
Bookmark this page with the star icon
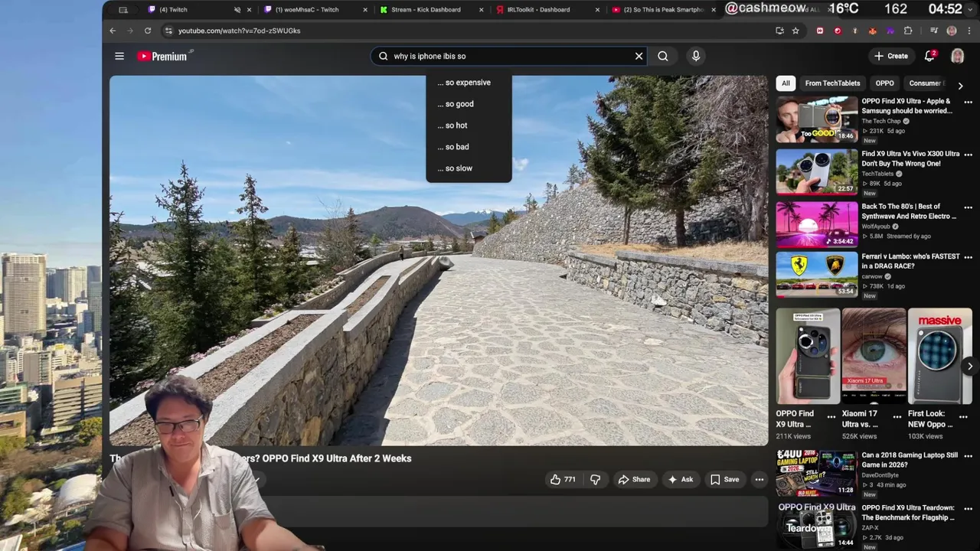coord(795,31)
